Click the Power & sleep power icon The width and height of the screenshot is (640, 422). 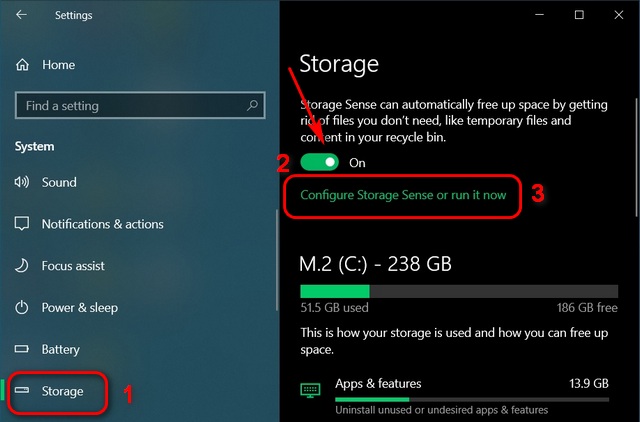[x=22, y=307]
